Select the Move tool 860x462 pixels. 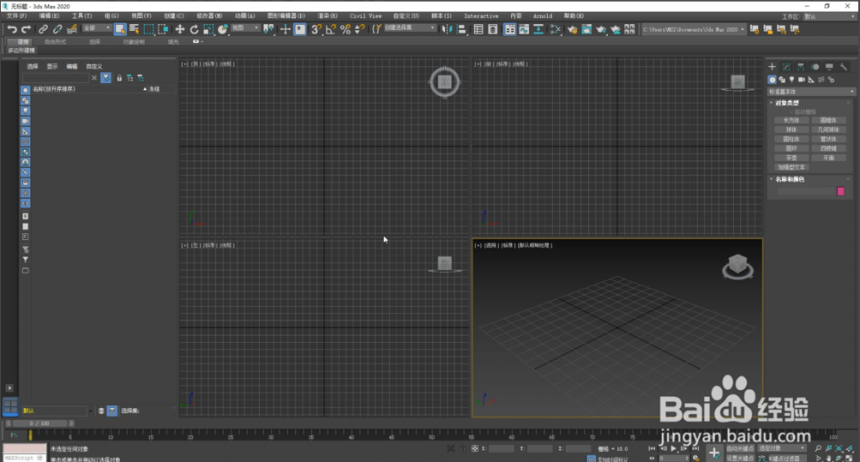[179, 29]
